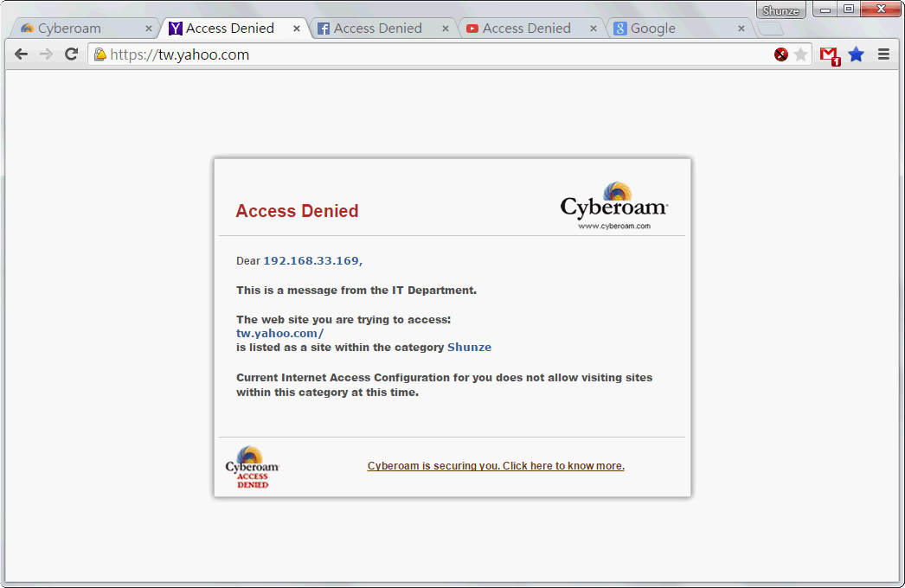Switch to the Facebook Access Denied tab
This screenshot has width=905, height=588.
click(383, 29)
